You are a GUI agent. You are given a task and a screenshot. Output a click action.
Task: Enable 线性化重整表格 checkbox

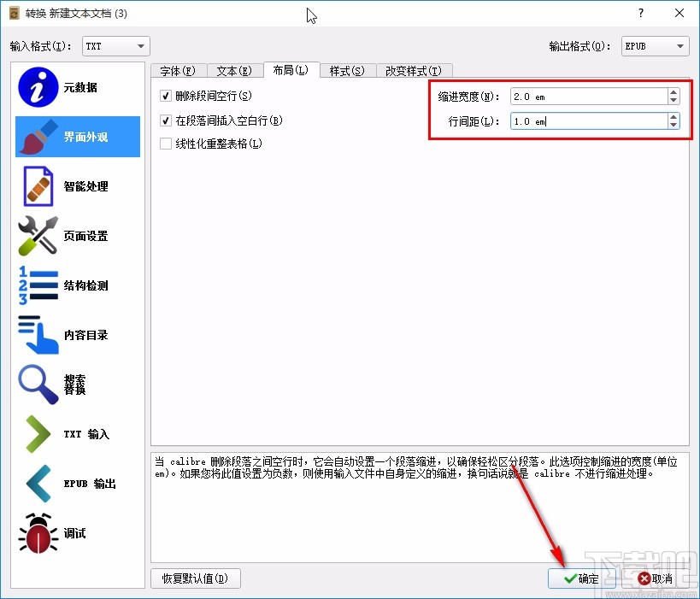(166, 144)
